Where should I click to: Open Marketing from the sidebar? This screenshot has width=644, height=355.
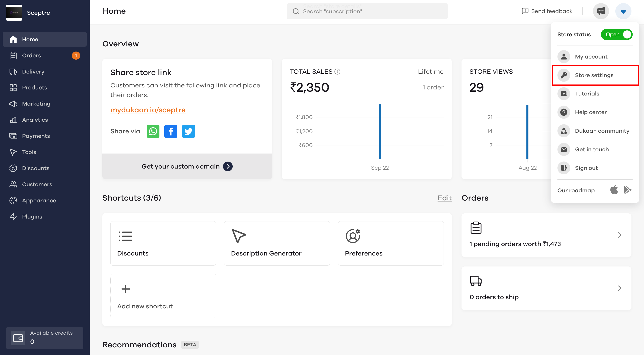pyautogui.click(x=45, y=104)
